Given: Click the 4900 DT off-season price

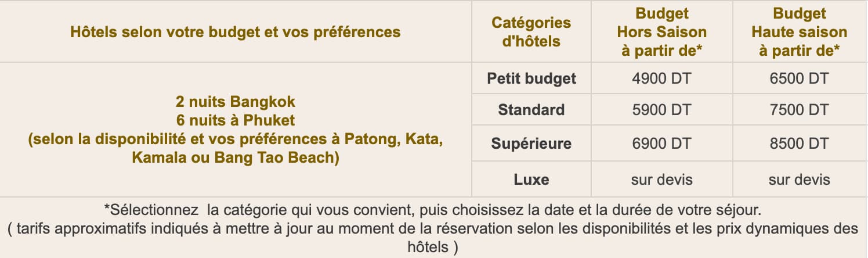Looking at the screenshot, I should tap(662, 78).
